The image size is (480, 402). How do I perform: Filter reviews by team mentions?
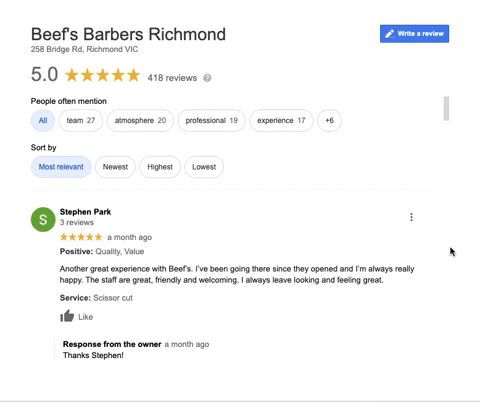click(x=81, y=120)
